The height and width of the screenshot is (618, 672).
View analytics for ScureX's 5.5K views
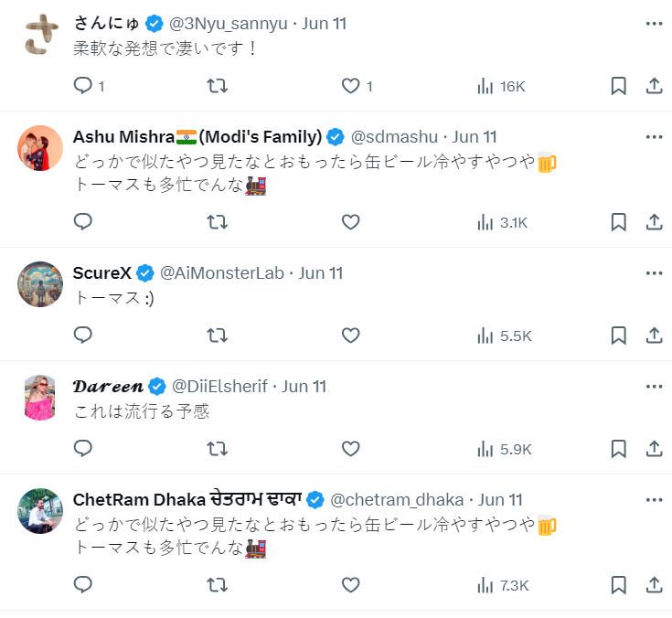(503, 336)
